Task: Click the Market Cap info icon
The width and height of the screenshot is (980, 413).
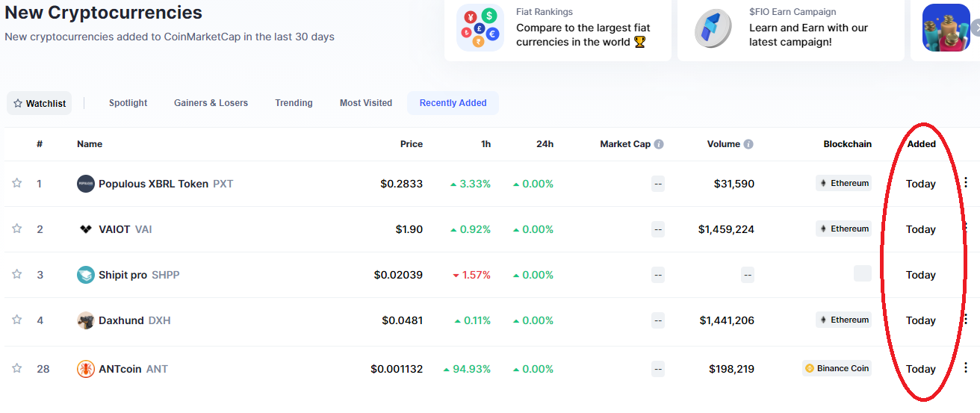Action: 659,144
